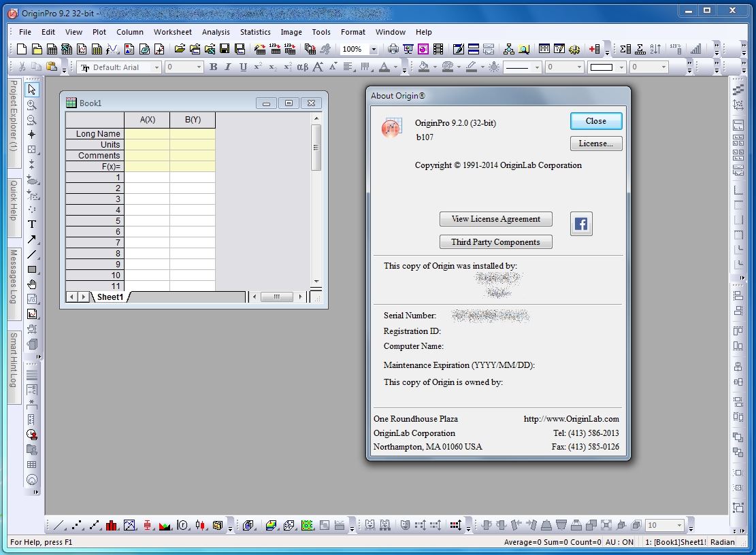Open a project with the folder icon
Image resolution: width=756 pixels, height=555 pixels.
tap(180, 49)
